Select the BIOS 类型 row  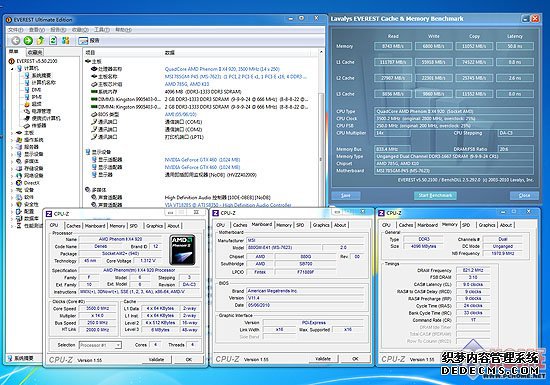tap(200, 114)
